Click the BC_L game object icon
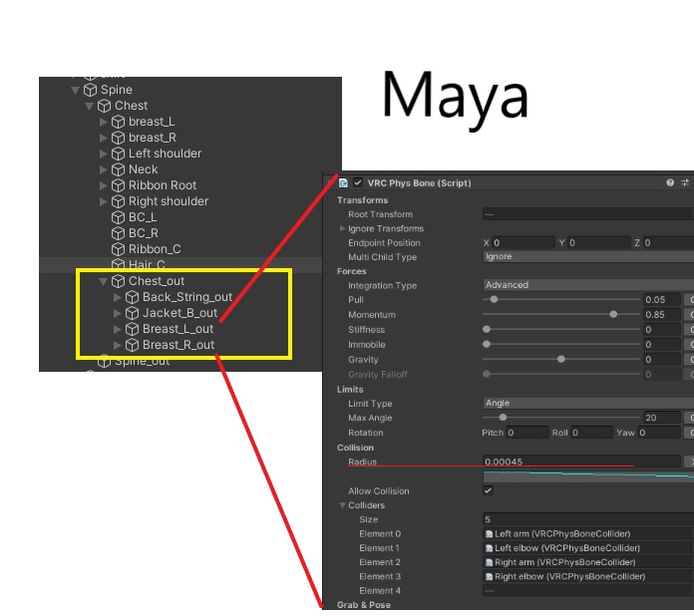Image resolution: width=694 pixels, height=616 pixels. [x=119, y=217]
